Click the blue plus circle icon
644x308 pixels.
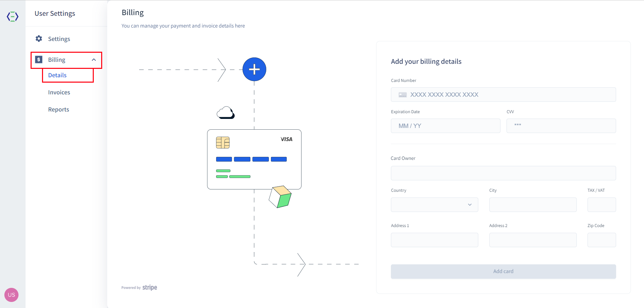point(254,70)
